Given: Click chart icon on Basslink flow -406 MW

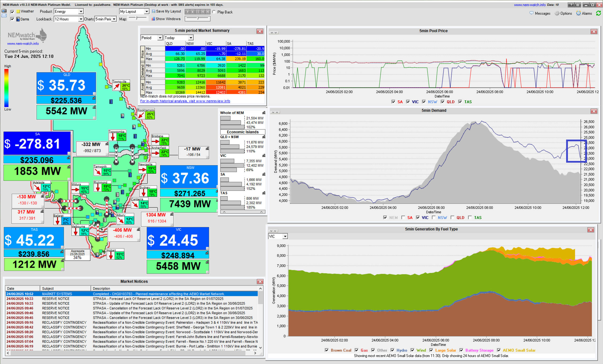Looking at the screenshot, I should click(139, 229).
